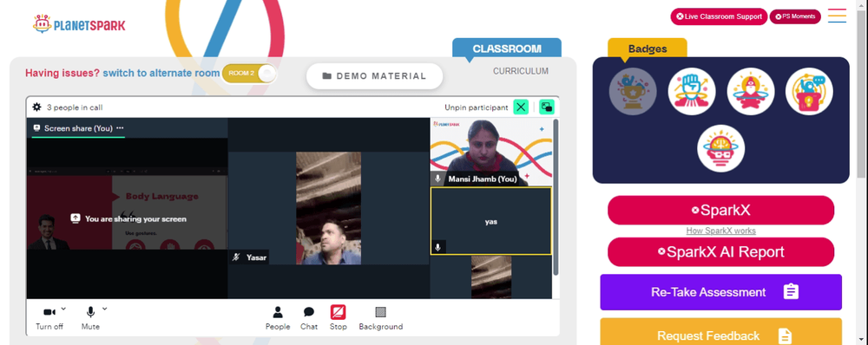Open screen share options ellipsis
Screen dimensions: 868x345
(x=120, y=127)
